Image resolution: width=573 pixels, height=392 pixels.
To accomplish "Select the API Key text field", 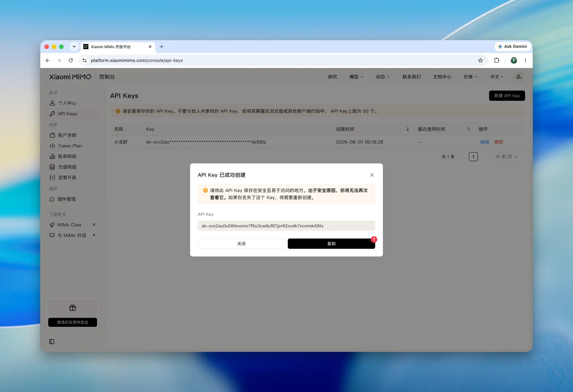I will click(286, 226).
